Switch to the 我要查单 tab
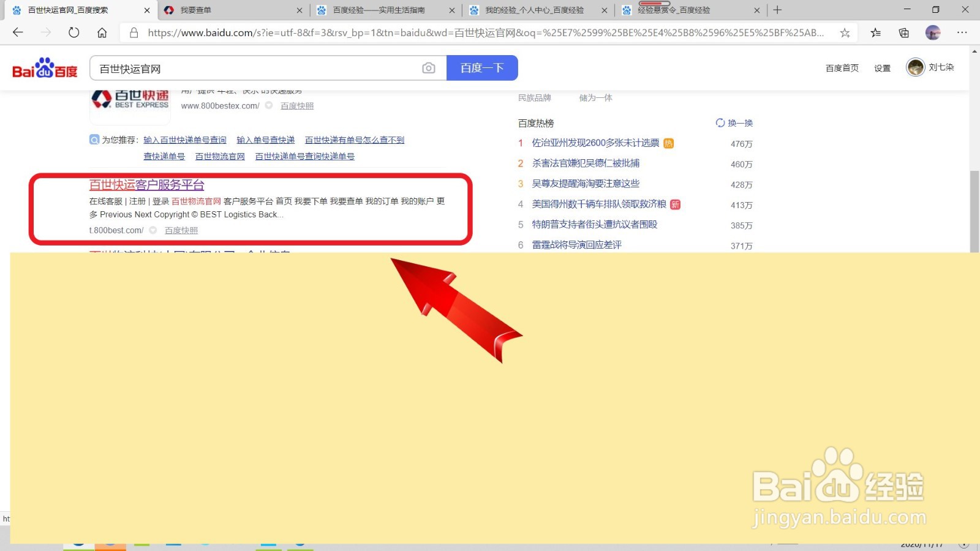This screenshot has width=980, height=551. 233,10
